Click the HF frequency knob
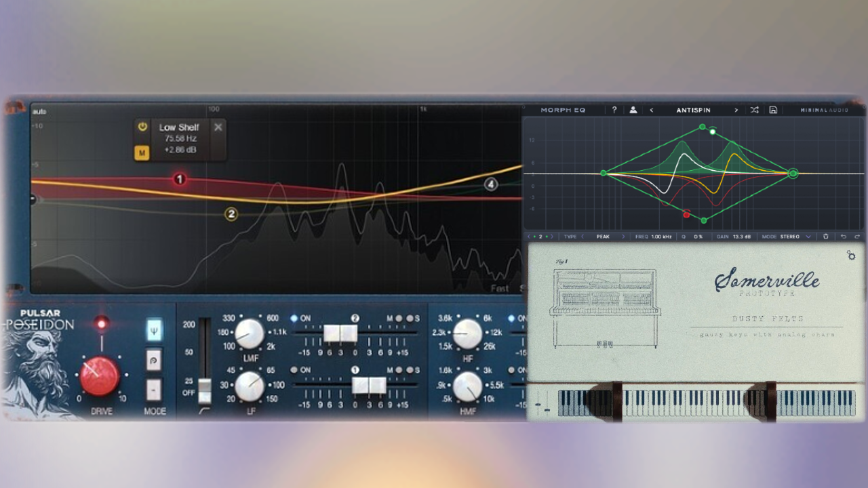This screenshot has height=488, width=868. coord(467,333)
